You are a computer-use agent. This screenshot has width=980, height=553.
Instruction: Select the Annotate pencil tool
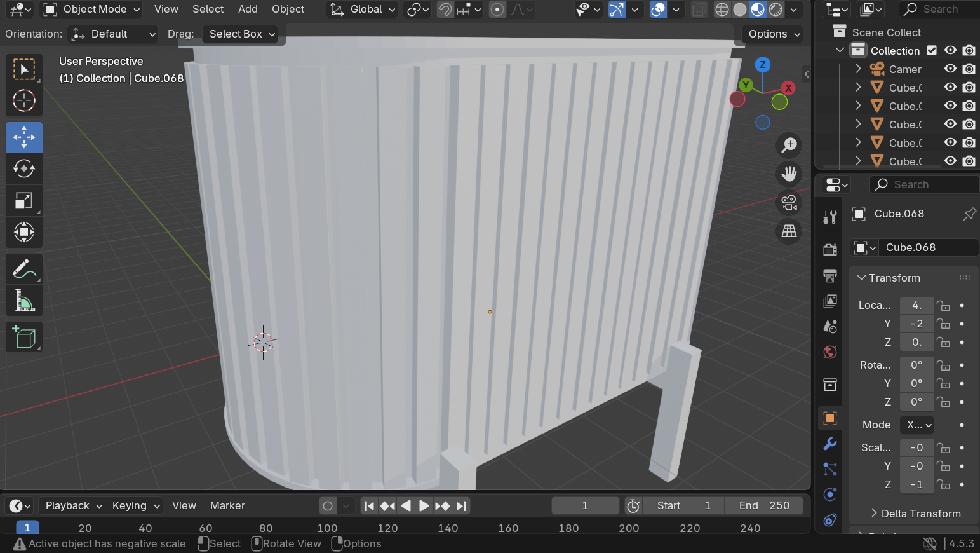[x=24, y=269]
